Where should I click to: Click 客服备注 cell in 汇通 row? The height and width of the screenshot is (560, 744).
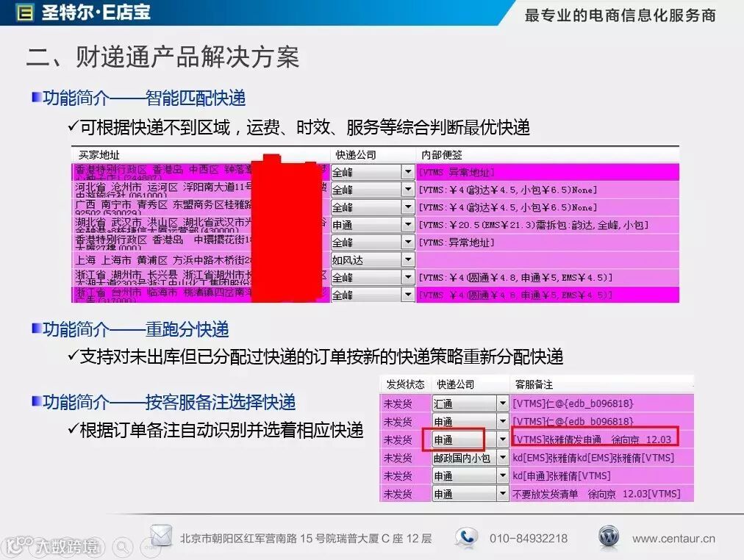coord(601,403)
